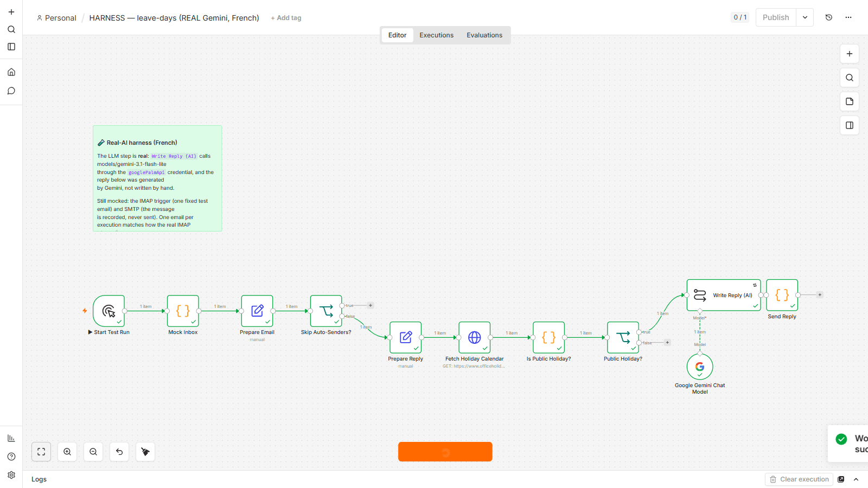This screenshot has height=488, width=868.
Task: Open the Personal project breadcrumb
Action: coord(56,18)
